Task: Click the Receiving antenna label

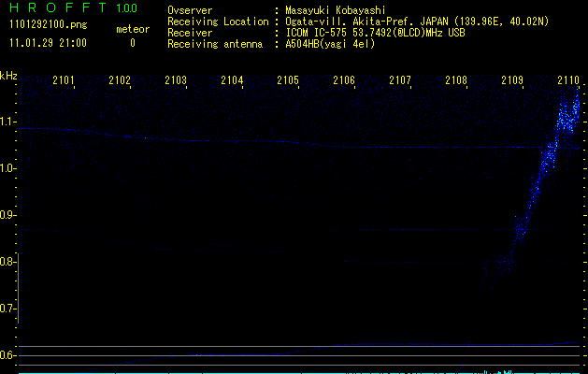Action: [x=215, y=44]
